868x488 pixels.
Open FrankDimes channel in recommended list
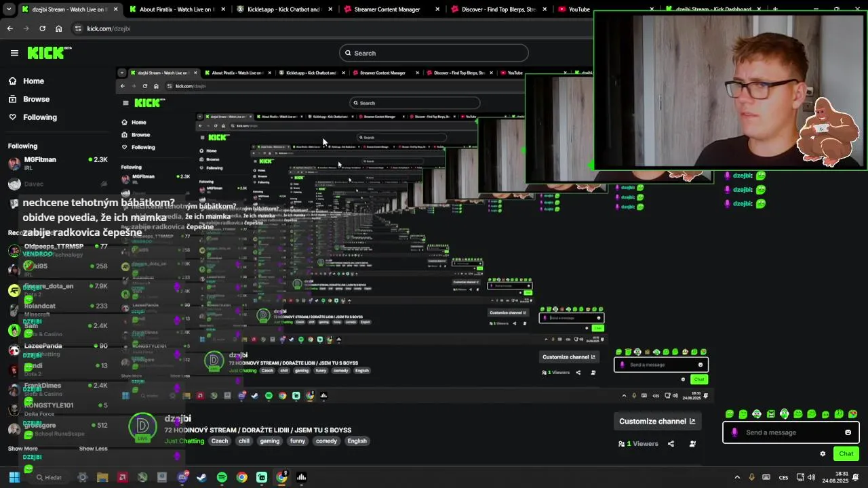click(58, 389)
